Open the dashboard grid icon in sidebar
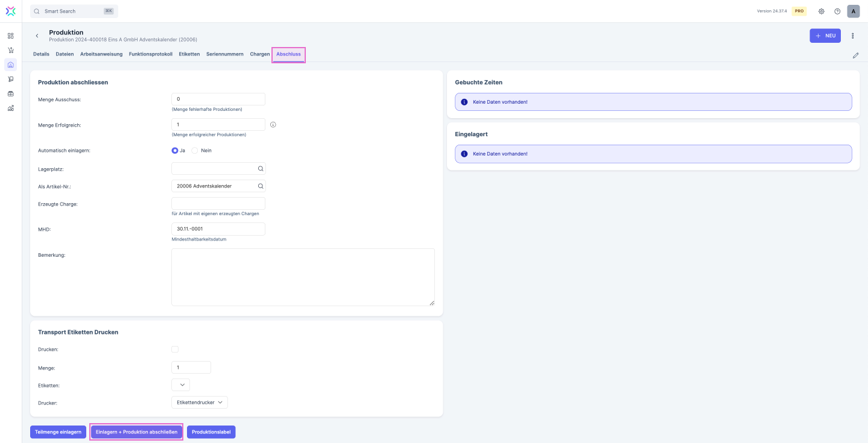Viewport: 868px width, 443px height. [10, 36]
